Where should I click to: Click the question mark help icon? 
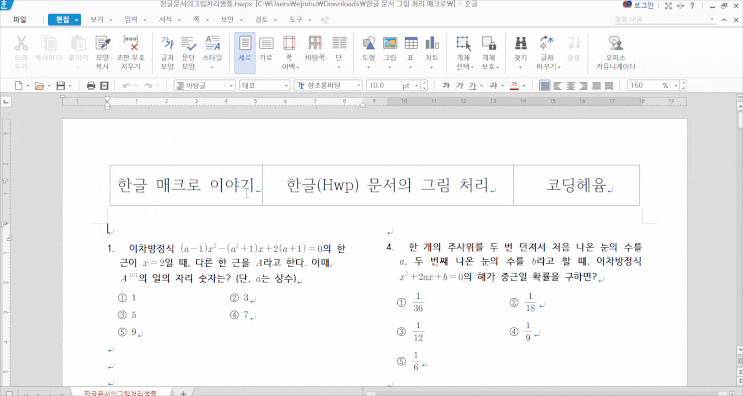692,6
